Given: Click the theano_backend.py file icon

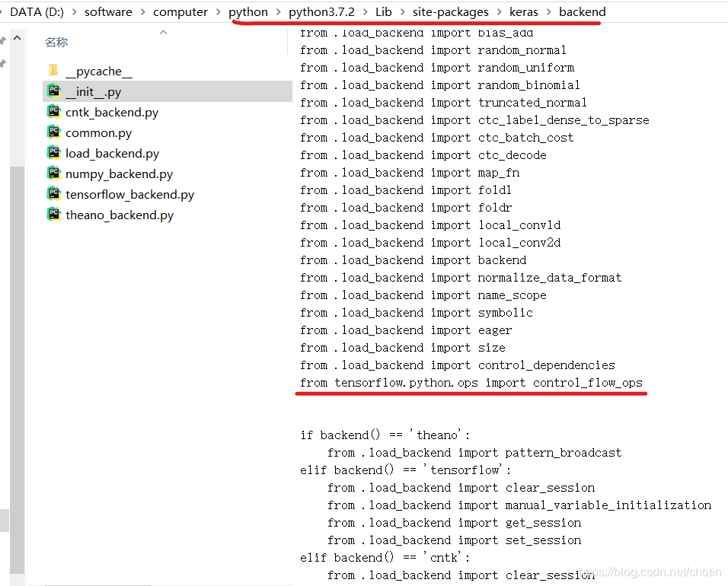Looking at the screenshot, I should [54, 215].
